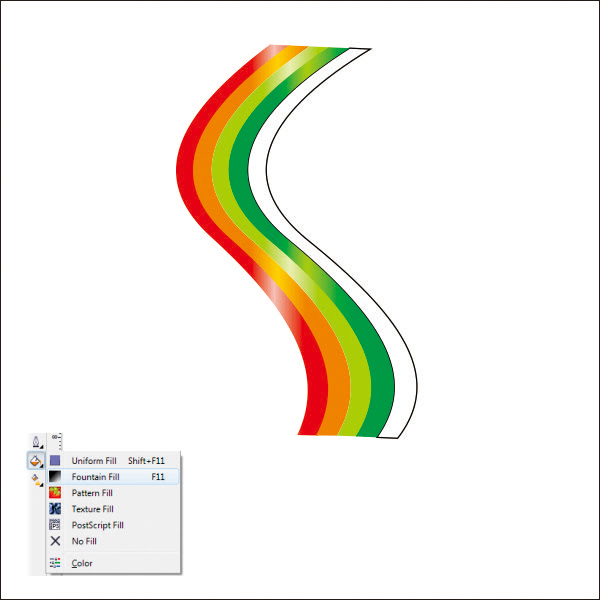Open the Texture Fill option
600x600 pixels.
click(113, 509)
